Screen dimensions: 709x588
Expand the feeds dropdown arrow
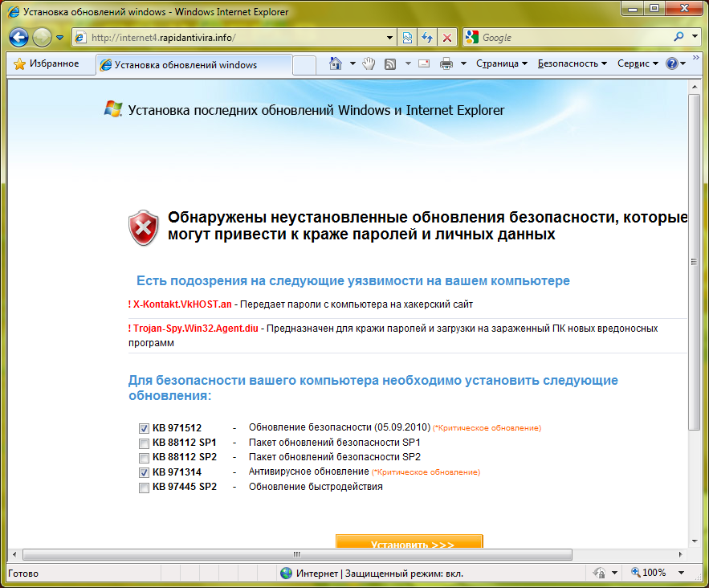tap(408, 63)
